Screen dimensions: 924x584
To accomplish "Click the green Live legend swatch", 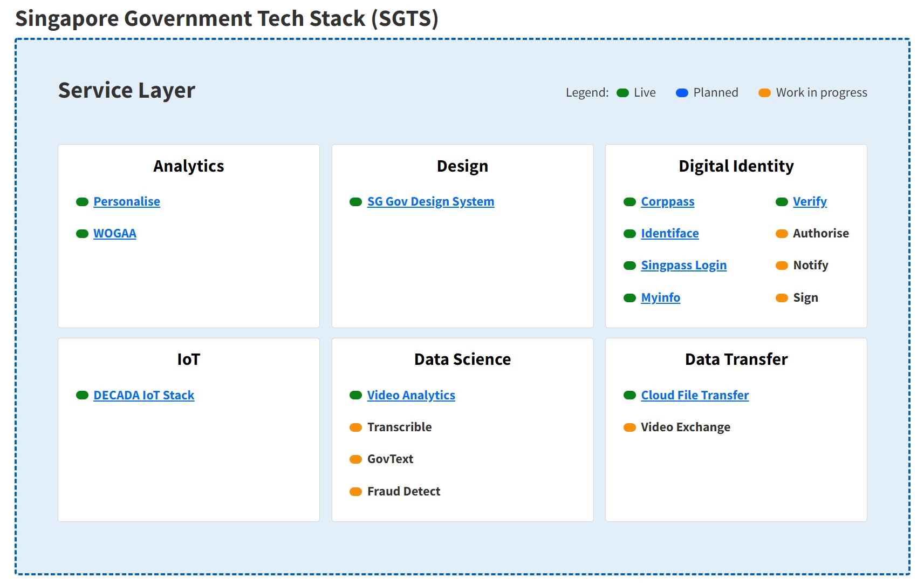I will (x=622, y=93).
